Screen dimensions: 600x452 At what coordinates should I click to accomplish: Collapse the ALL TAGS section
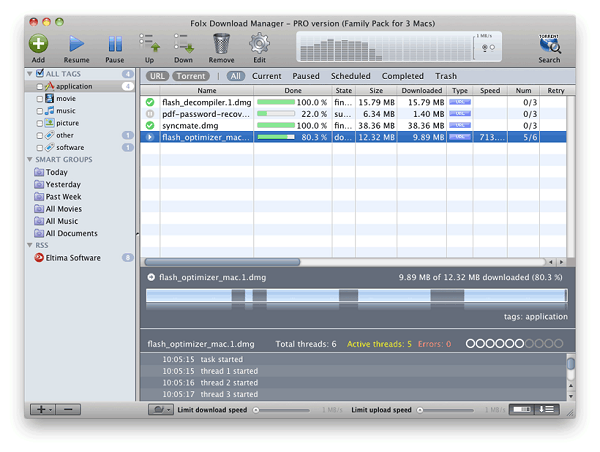click(29, 74)
